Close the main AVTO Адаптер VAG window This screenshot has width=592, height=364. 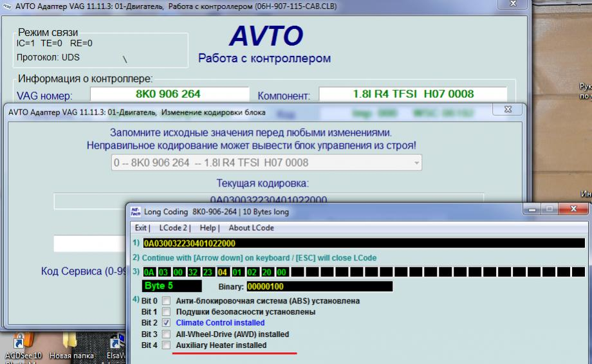[513, 4]
